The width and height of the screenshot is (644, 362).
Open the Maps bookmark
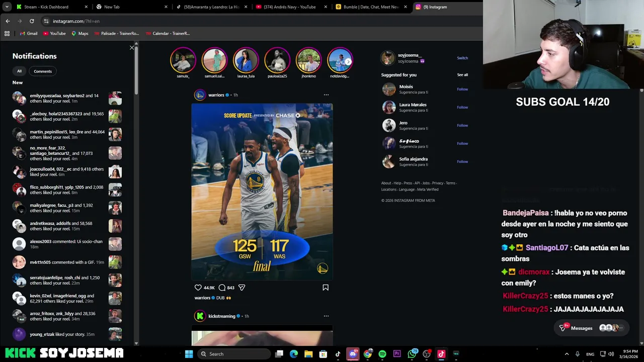80,33
